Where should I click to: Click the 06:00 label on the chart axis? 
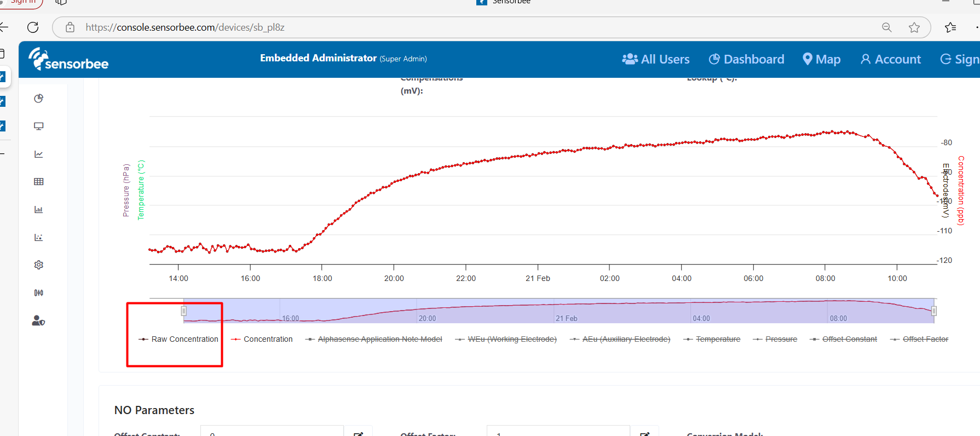(x=753, y=278)
